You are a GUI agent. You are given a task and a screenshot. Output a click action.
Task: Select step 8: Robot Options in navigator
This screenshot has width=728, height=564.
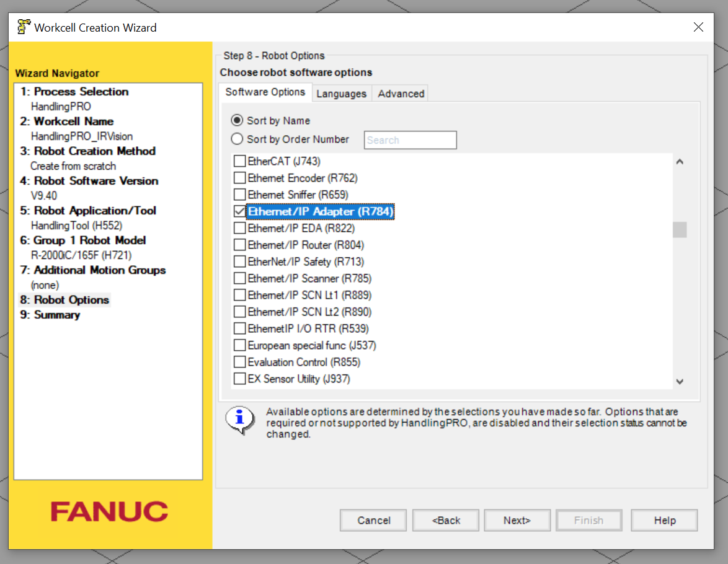64,300
